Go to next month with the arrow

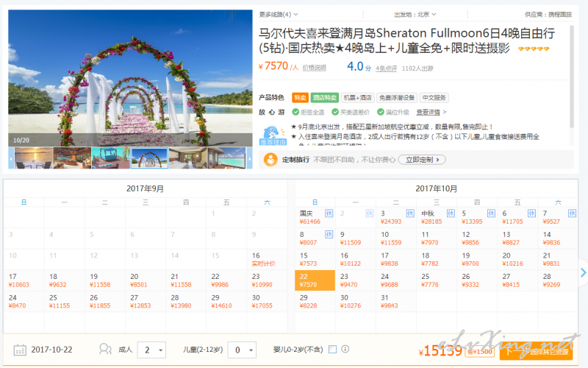(x=583, y=272)
